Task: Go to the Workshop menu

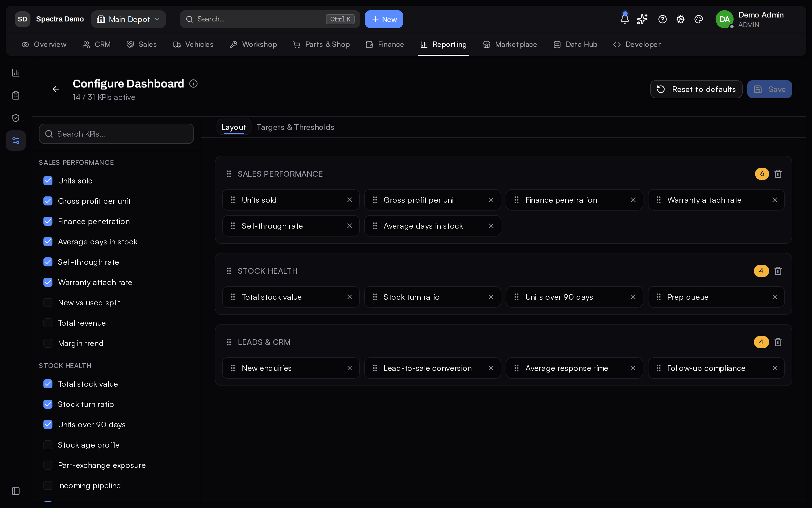Action: click(x=253, y=44)
